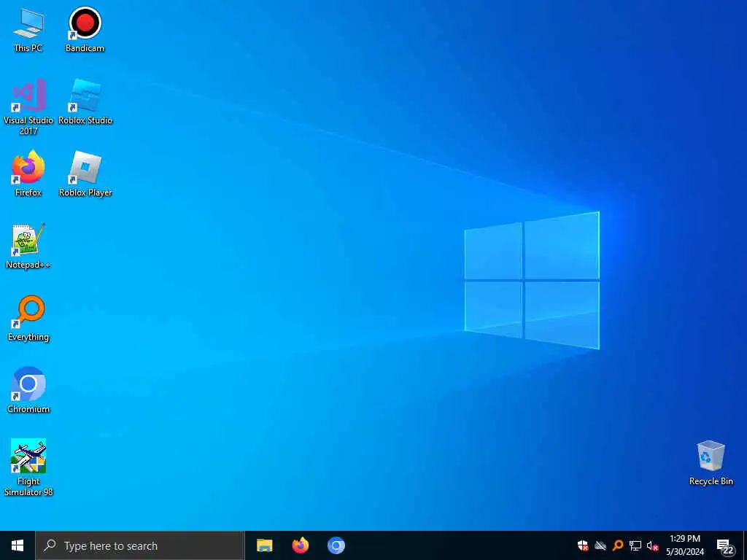The height and width of the screenshot is (560, 747).
Task: Open Windows Security tray icon
Action: tap(583, 545)
